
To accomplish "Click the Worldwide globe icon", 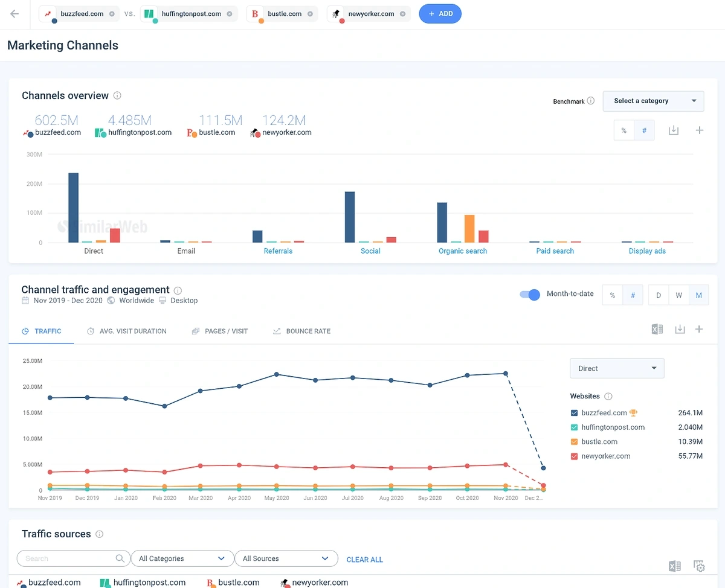I will pos(111,301).
